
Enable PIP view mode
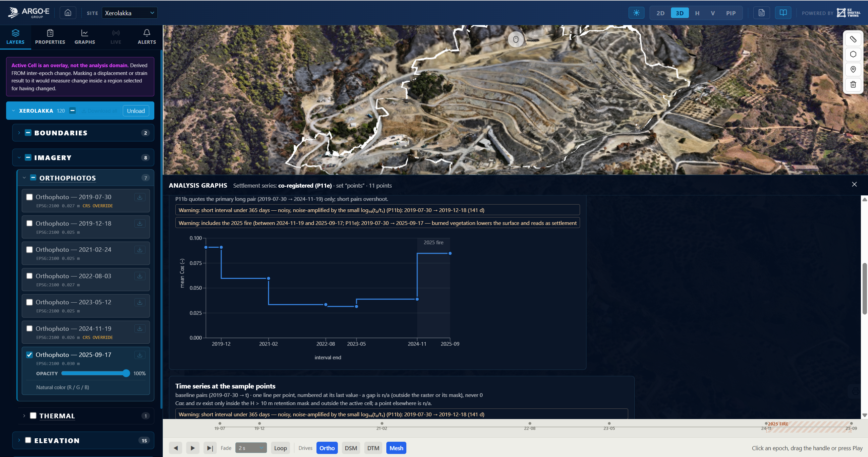(731, 13)
